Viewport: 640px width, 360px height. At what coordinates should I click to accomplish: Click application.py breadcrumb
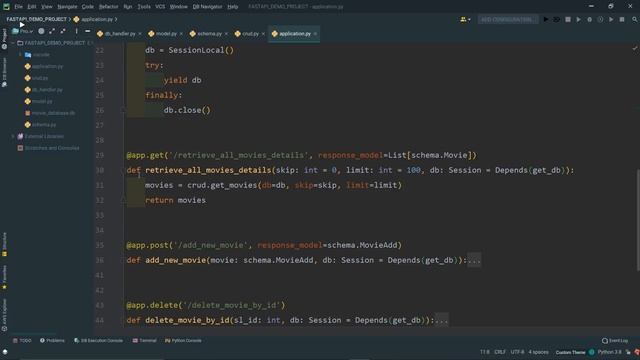pyautogui.click(x=93, y=19)
